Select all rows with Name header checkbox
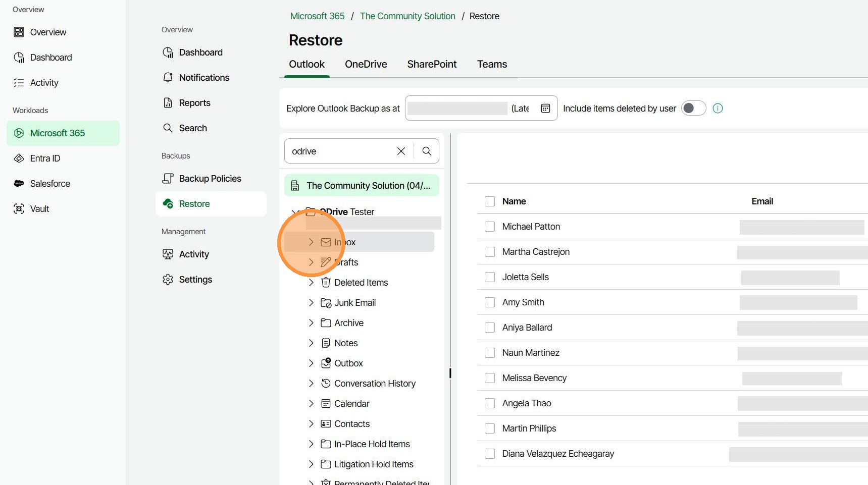 490,201
